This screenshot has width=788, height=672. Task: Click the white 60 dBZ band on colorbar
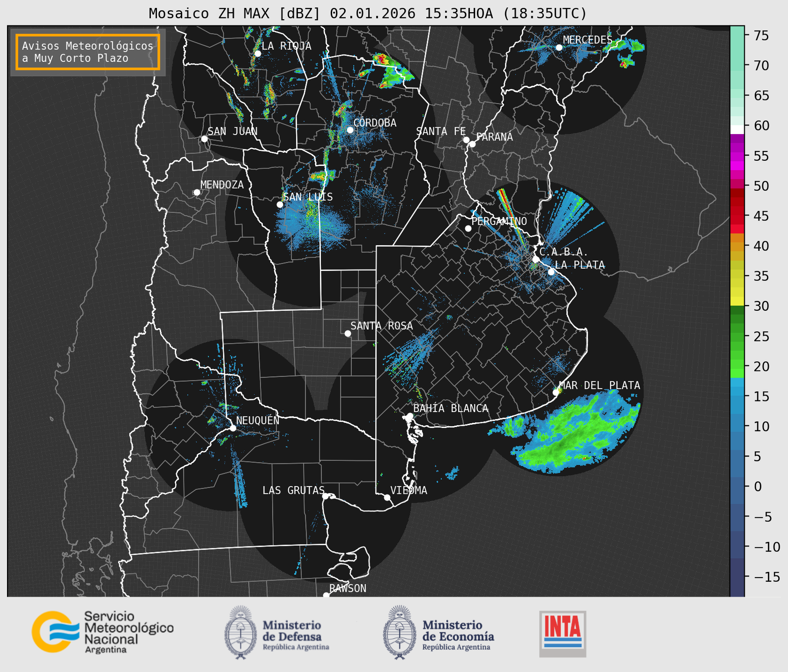pos(737,129)
